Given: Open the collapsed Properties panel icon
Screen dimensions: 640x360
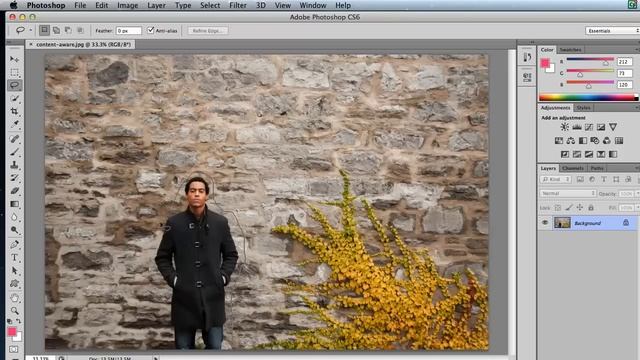Looking at the screenshot, I should pos(527,77).
